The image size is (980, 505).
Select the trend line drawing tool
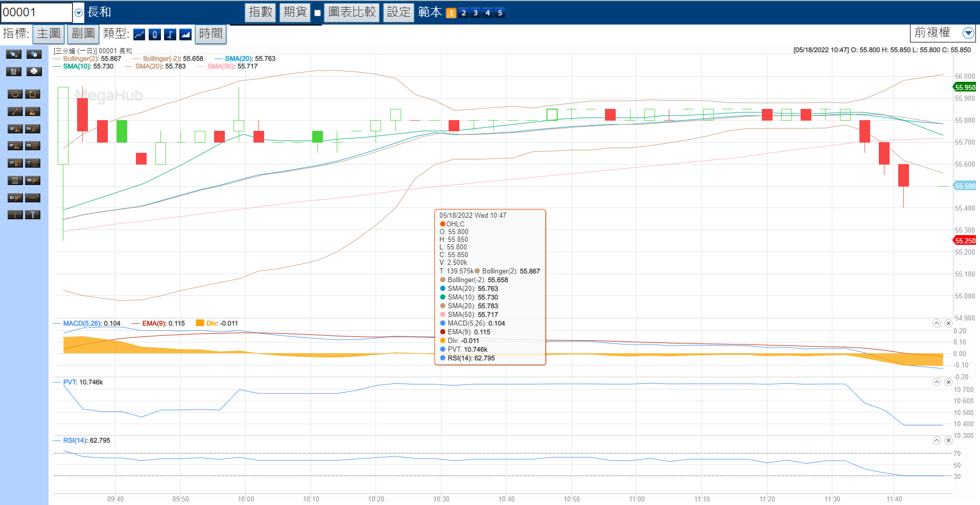pyautogui.click(x=15, y=111)
